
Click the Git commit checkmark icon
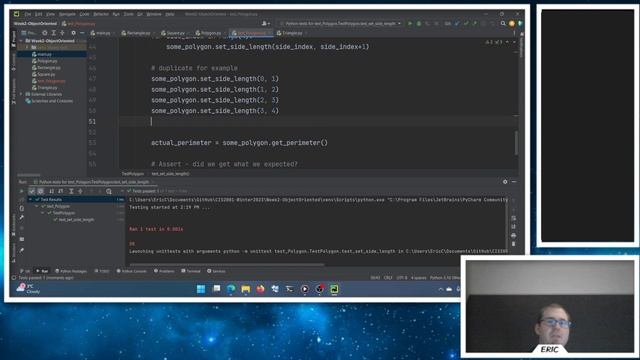[466, 24]
